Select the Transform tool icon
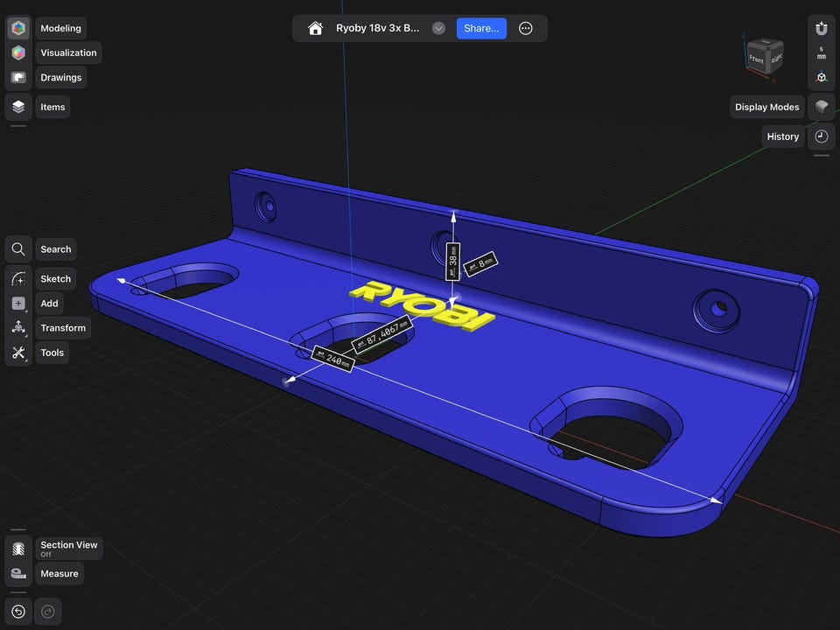Screen dimensions: 840x630 pyautogui.click(x=18, y=328)
